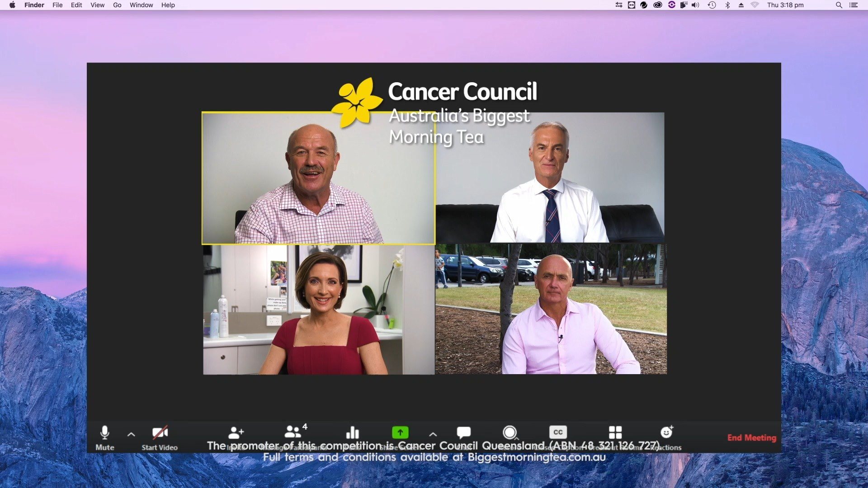Click green Share Screen button
868x488 pixels.
400,432
